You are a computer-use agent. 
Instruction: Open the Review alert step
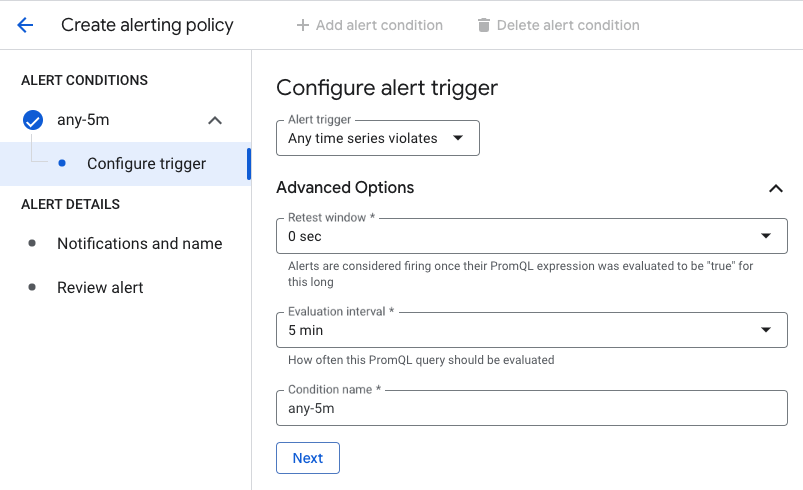(100, 287)
